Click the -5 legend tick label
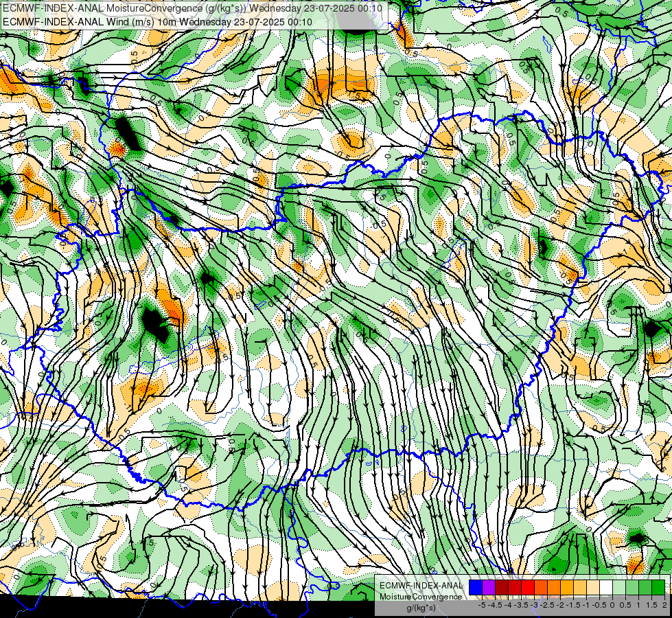The width and height of the screenshot is (672, 618). 482,605
